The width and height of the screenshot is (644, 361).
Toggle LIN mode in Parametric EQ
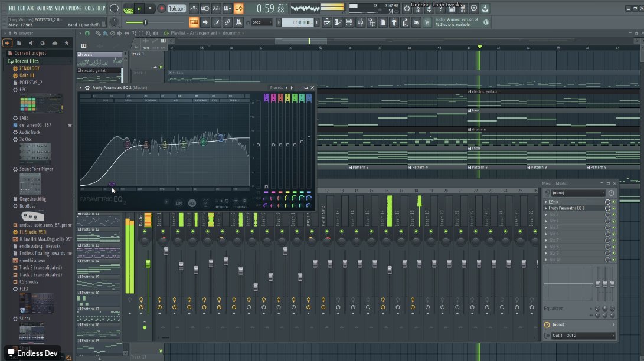coord(179,203)
